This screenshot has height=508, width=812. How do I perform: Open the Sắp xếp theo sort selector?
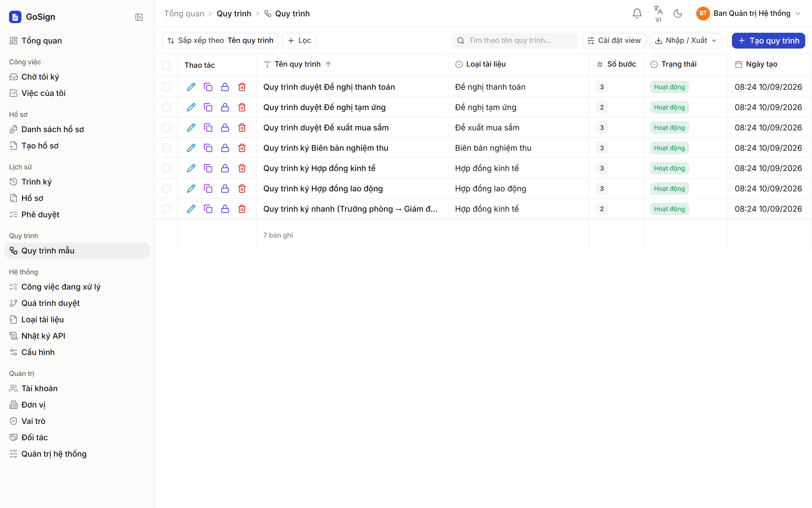tap(220, 41)
